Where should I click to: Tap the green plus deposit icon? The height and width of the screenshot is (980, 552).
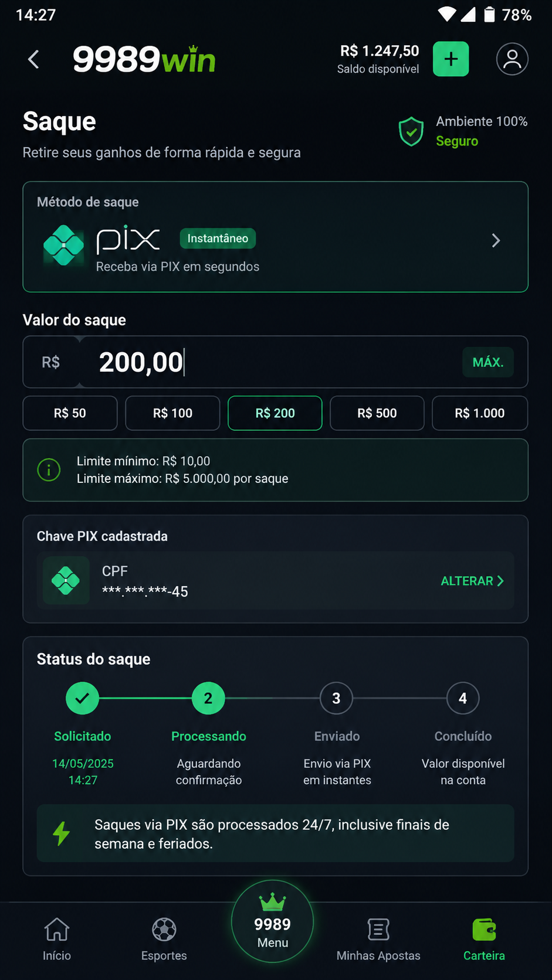pyautogui.click(x=451, y=59)
